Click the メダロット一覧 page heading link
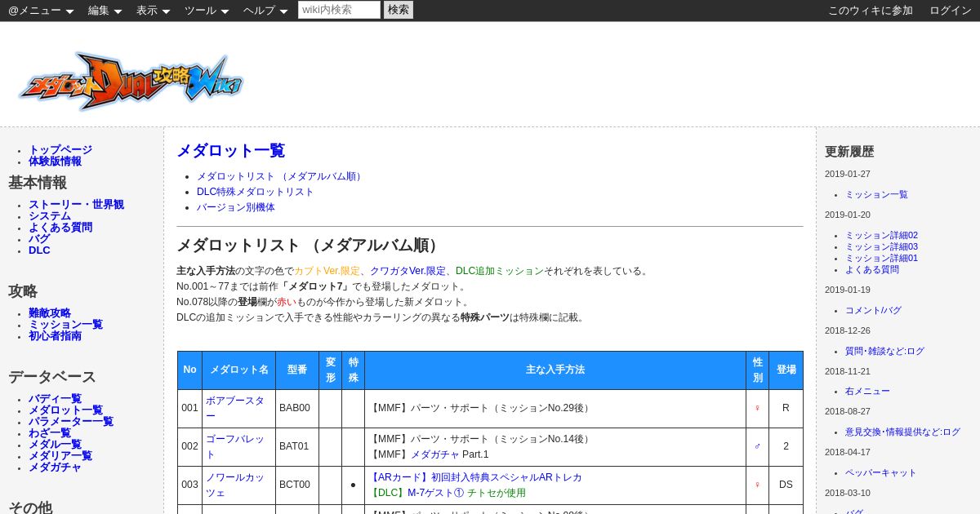This screenshot has height=514, width=980. [230, 151]
